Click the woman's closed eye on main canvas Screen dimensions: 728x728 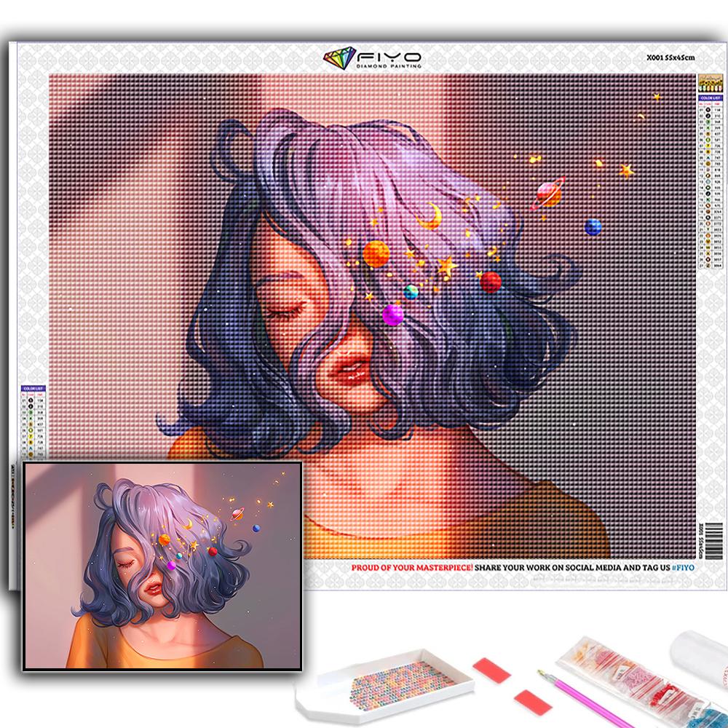click(280, 312)
